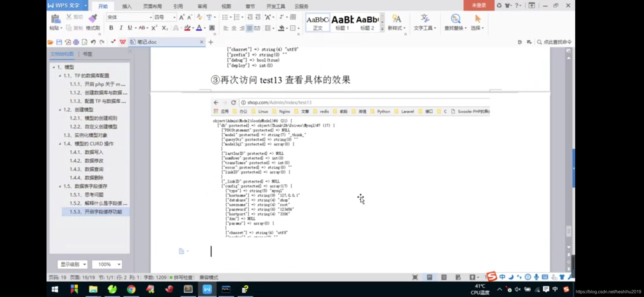Decrease font size with the shrink-font icon
This screenshot has width=644, height=297.
click(x=190, y=17)
